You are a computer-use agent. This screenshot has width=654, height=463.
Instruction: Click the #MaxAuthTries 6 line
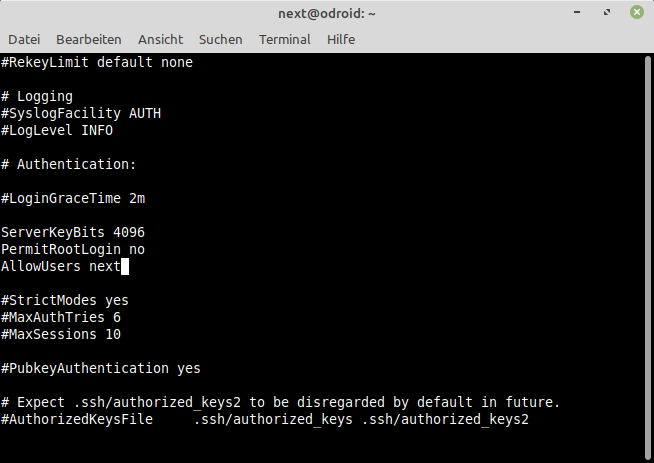[61, 317]
